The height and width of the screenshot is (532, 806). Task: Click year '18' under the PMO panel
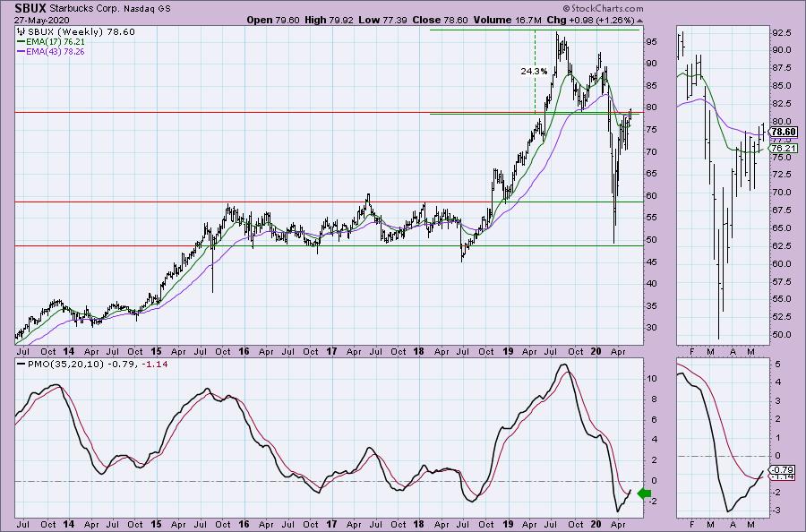[418, 525]
